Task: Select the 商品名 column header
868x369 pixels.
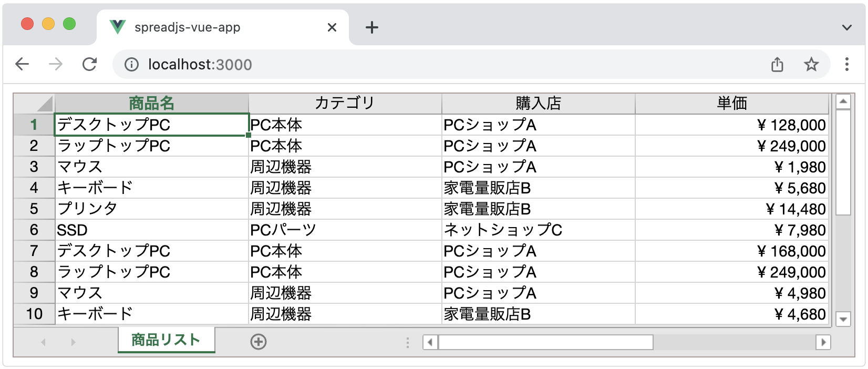Action: pos(152,104)
